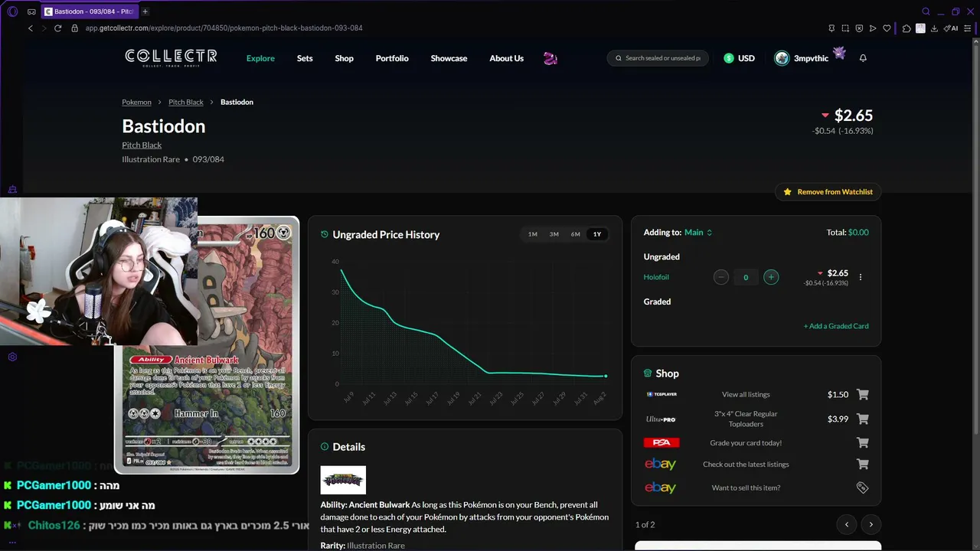Open a new browser tab

pyautogui.click(x=145, y=11)
